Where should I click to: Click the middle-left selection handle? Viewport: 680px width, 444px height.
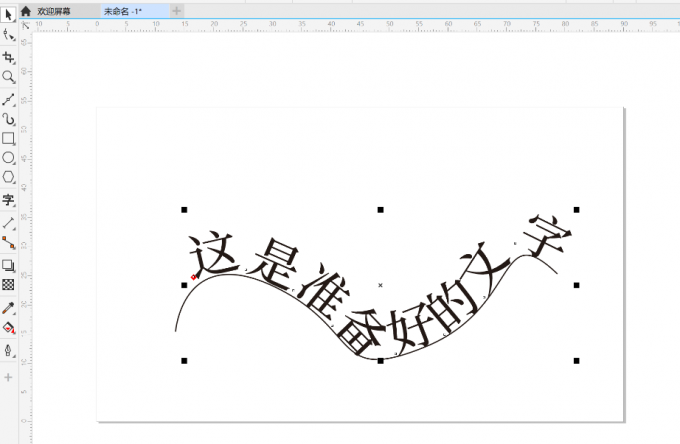coord(184,285)
